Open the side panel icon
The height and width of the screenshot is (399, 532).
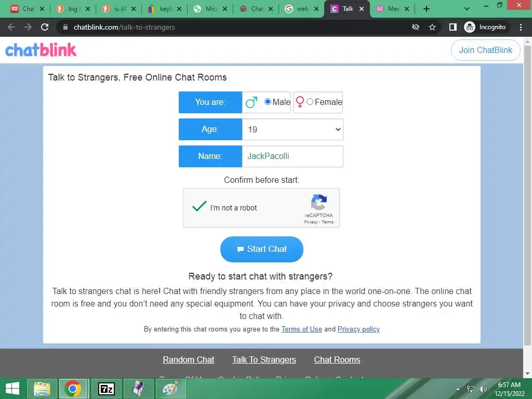point(453,27)
